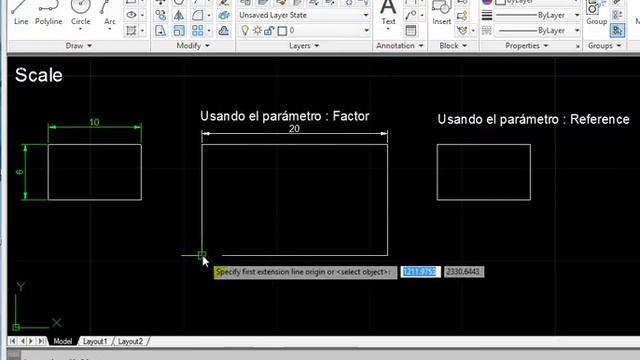Click the highlighted X coordinate input field

pos(420,272)
